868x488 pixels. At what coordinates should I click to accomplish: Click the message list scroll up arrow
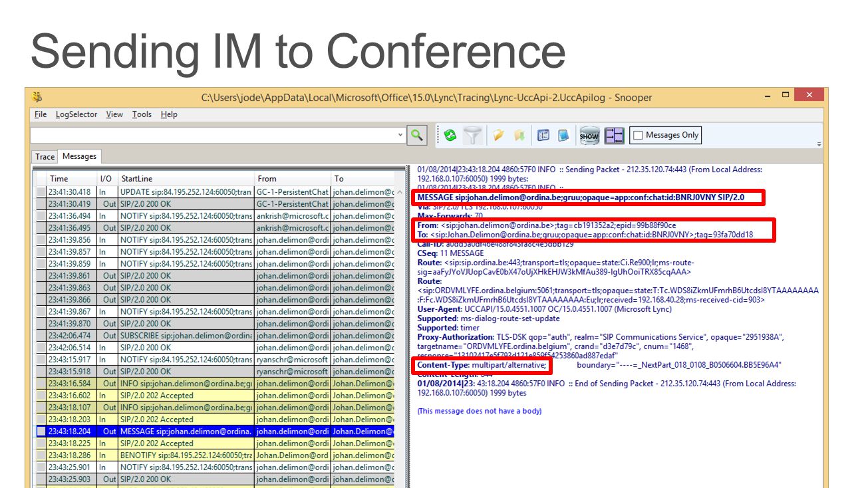click(x=400, y=191)
